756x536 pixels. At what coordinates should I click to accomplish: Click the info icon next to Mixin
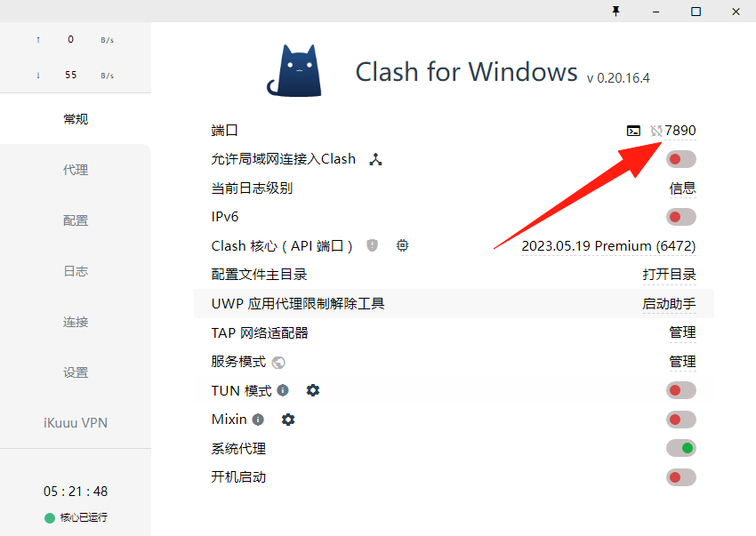click(x=258, y=420)
